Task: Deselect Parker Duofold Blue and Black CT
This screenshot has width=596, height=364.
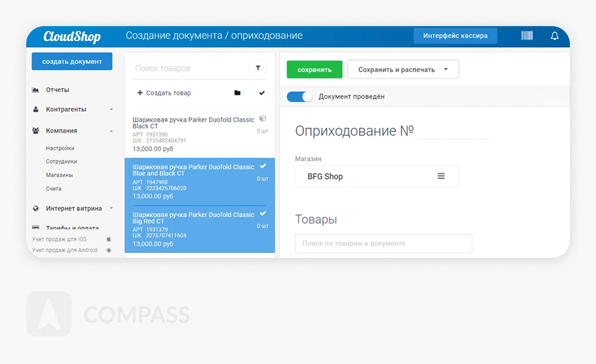Action: point(263,166)
